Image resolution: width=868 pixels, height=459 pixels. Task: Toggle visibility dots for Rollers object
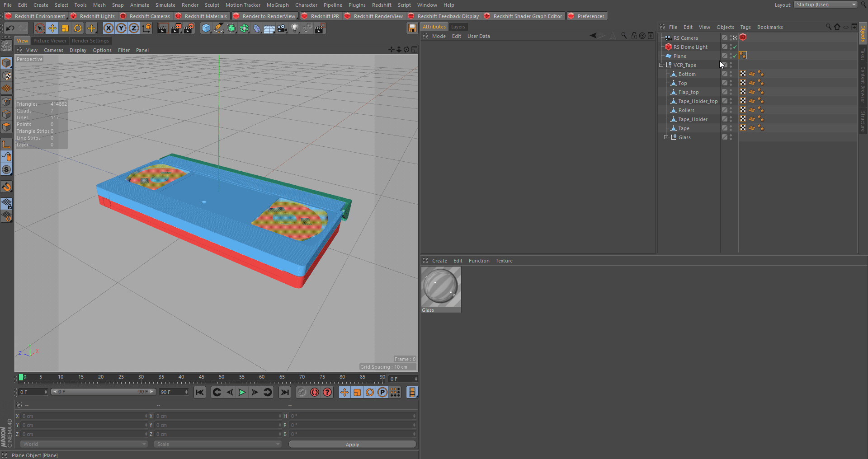731,110
